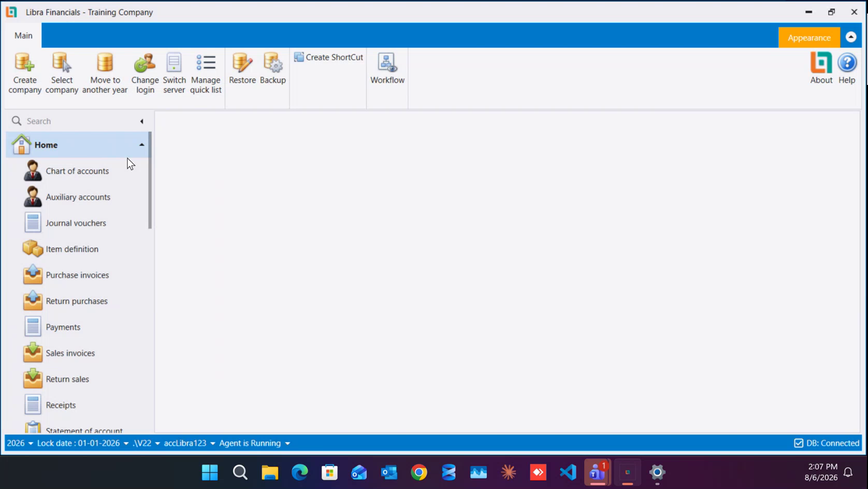Screen dimensions: 868x489
Task: Open Manage quick list
Action: 206,73
